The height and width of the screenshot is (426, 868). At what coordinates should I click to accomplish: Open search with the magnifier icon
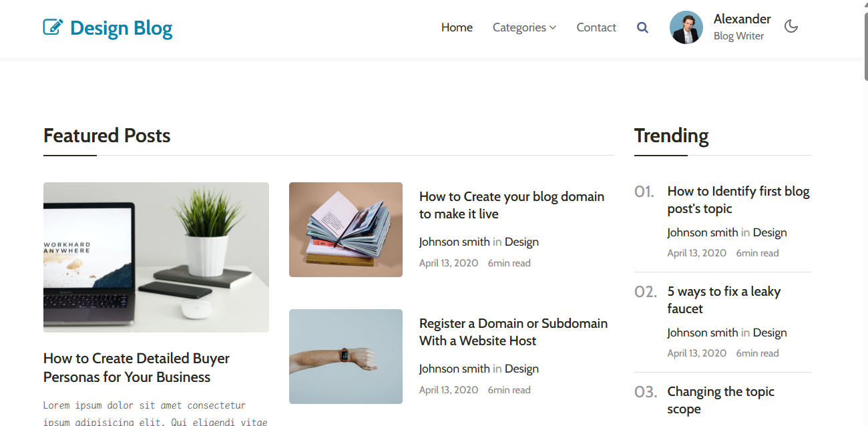coord(642,27)
